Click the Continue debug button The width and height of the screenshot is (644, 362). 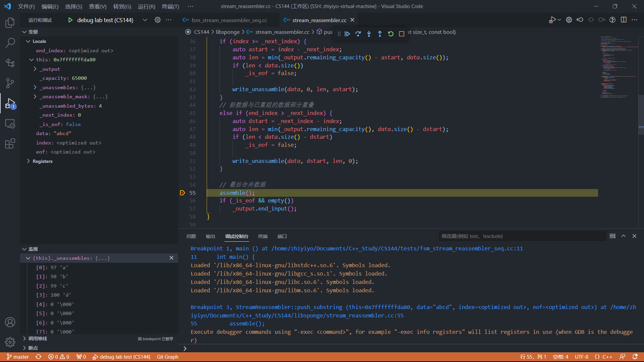point(347,34)
